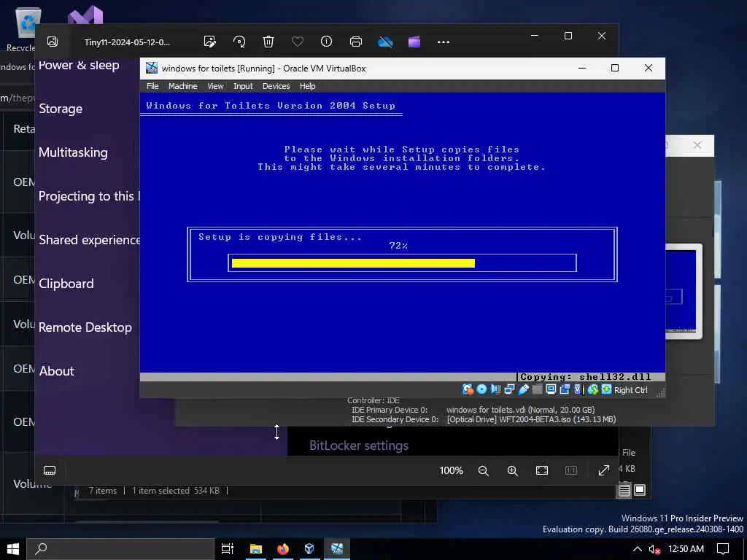Click the Tiny11-2024-05-12 file name in Photos

(127, 42)
